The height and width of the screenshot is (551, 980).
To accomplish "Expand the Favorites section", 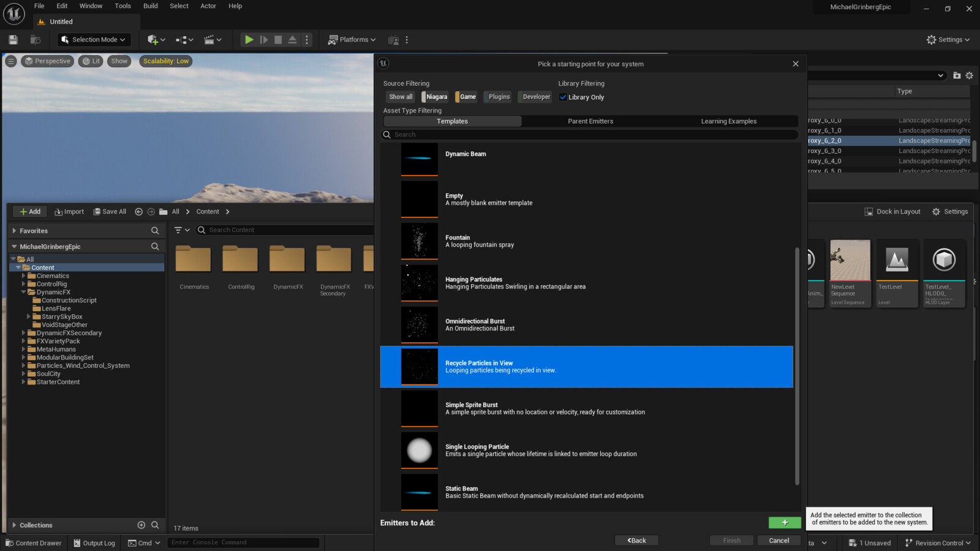I will (14, 231).
